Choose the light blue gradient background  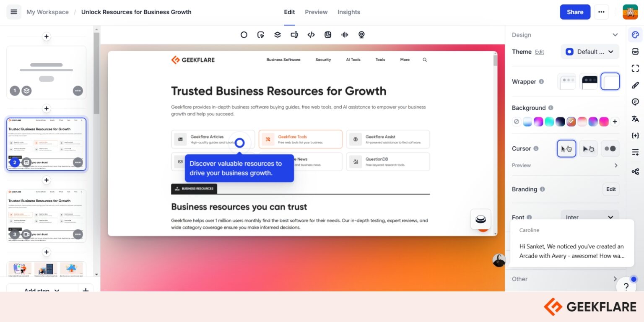(527, 122)
